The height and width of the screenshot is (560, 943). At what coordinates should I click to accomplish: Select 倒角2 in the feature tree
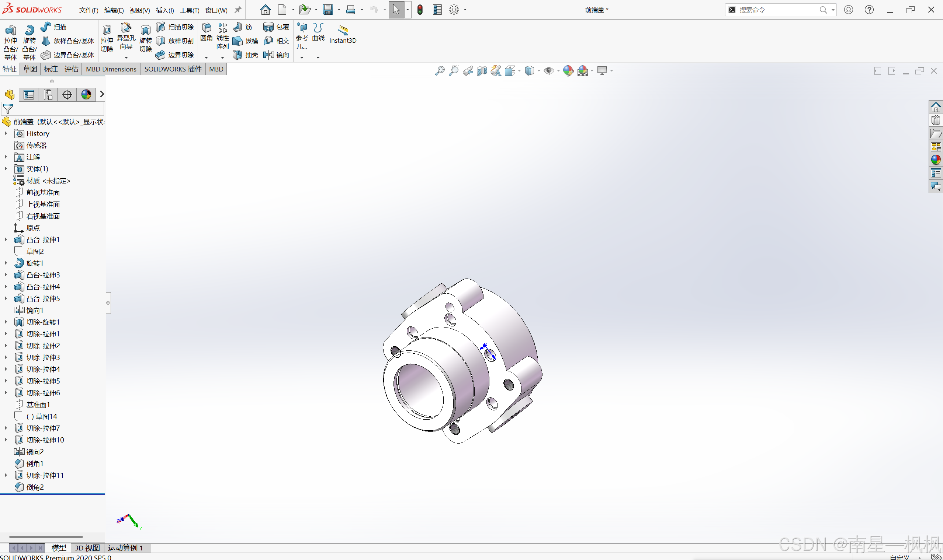click(35, 487)
